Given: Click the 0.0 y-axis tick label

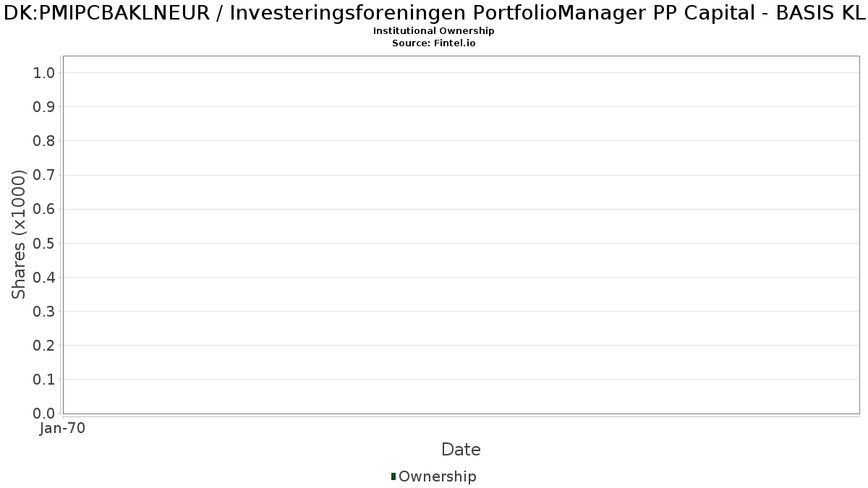Looking at the screenshot, I should (45, 414).
